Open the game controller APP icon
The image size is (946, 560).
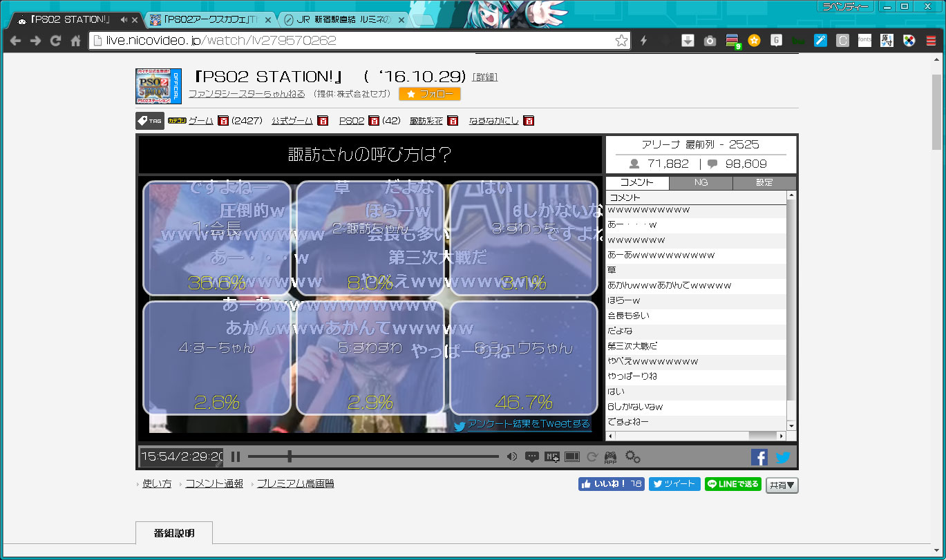(611, 457)
